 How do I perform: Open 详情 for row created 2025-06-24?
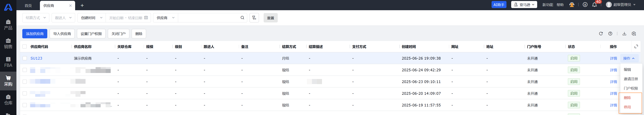click(x=613, y=70)
